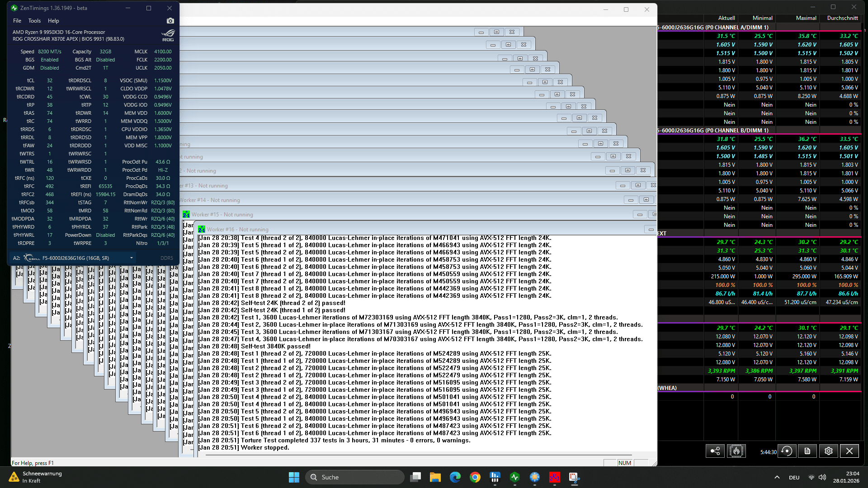Click the Suche taskbar search field
This screenshot has height=488, width=868.
355,477
